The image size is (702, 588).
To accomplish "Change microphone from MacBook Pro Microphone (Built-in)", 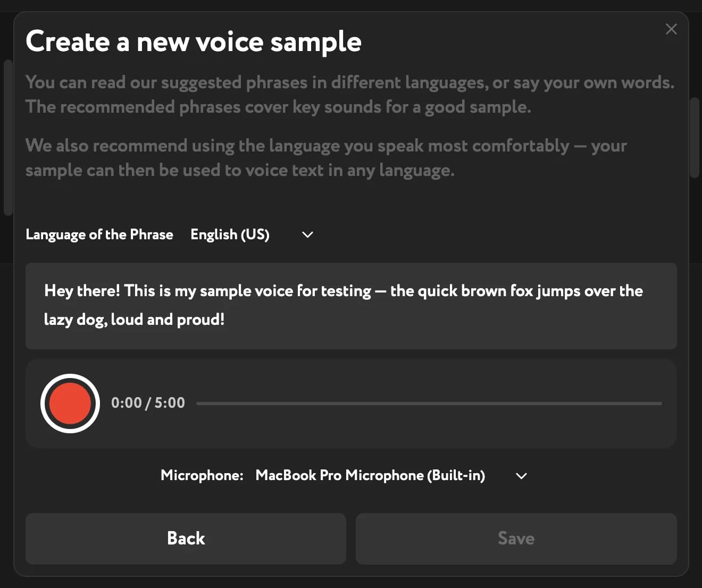I will tap(371, 475).
